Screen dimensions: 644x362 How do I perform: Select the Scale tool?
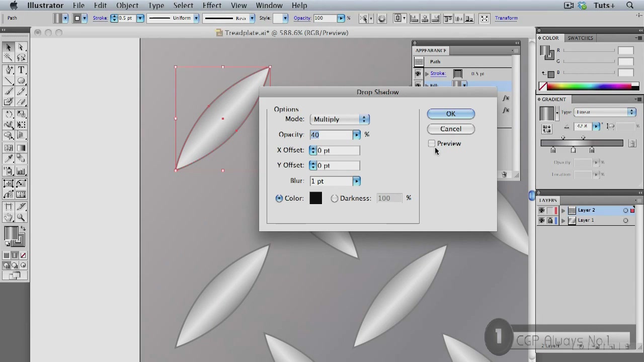21,115
